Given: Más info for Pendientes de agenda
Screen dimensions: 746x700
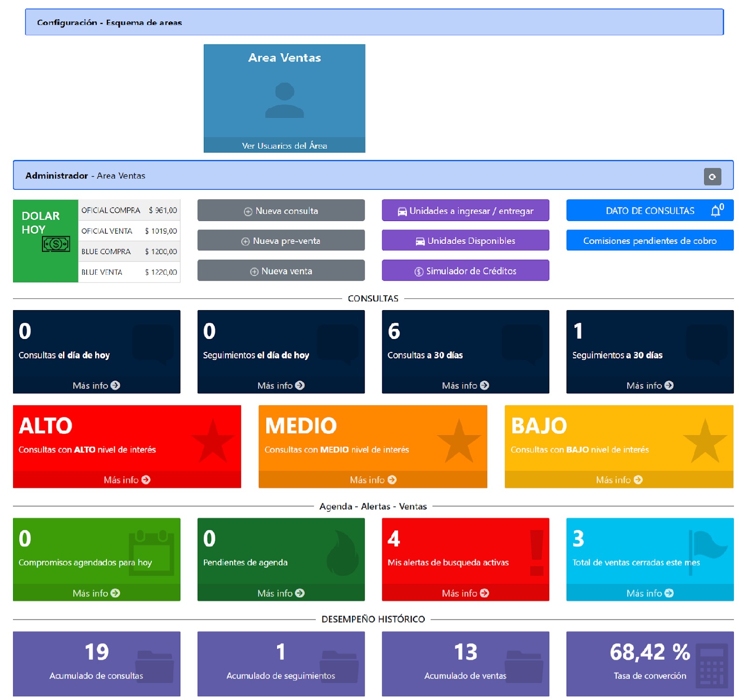Looking at the screenshot, I should pos(281,593).
